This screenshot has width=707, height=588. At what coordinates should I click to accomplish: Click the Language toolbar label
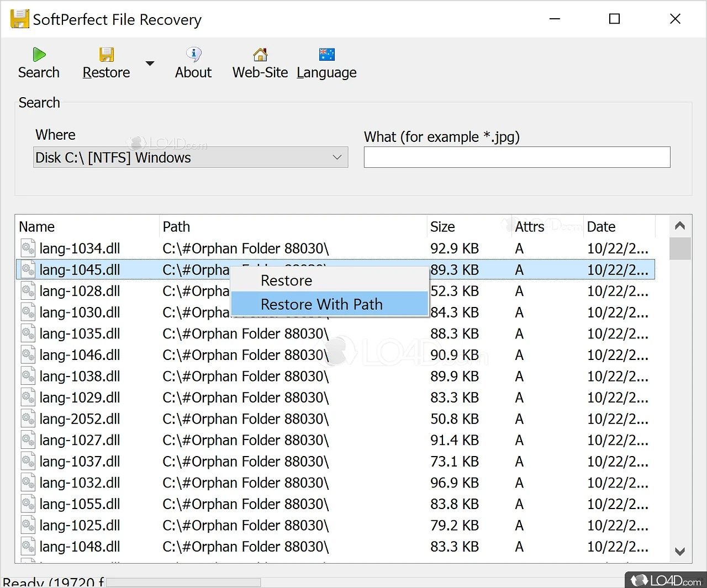pos(326,73)
